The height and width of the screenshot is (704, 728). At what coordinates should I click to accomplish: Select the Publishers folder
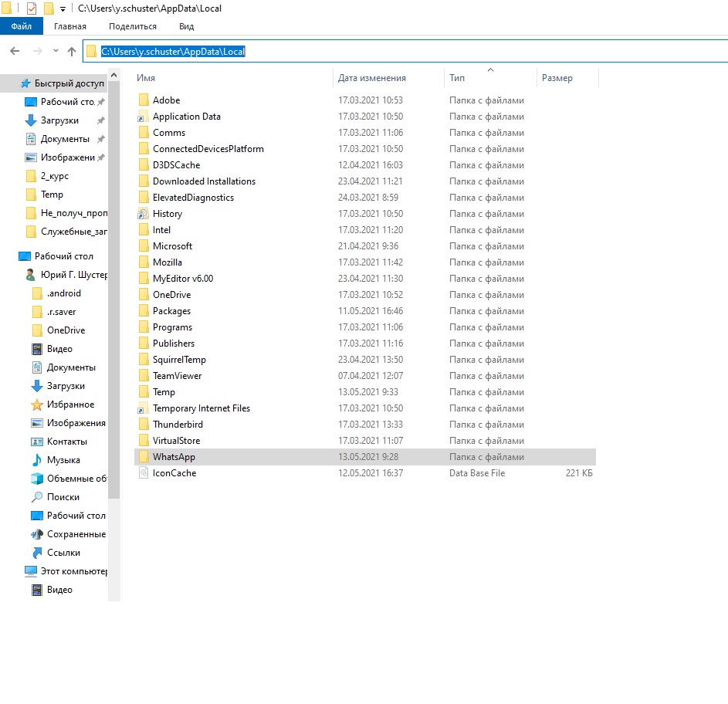174,344
